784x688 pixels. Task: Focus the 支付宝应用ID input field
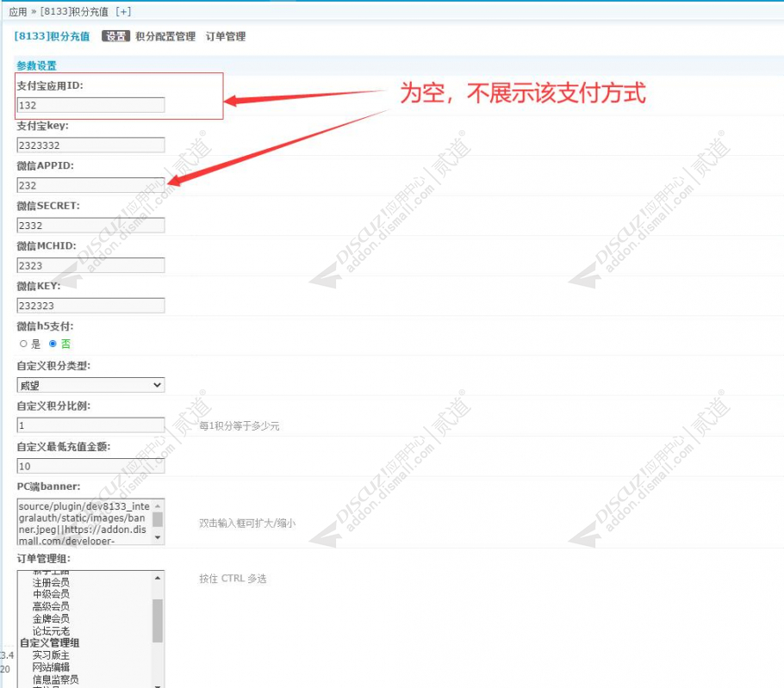tap(90, 105)
